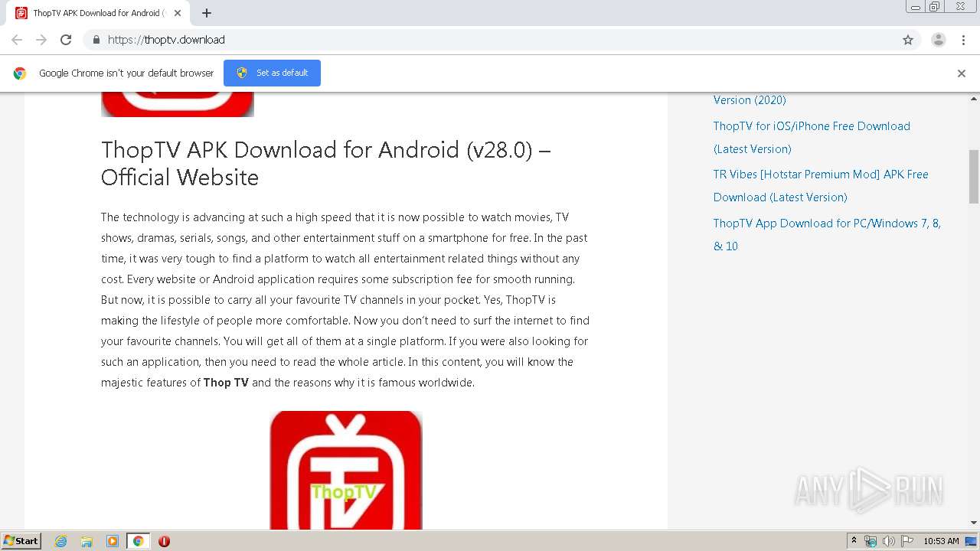Image resolution: width=980 pixels, height=551 pixels.
Task: Click the ThopTV APK Download article heading
Action: click(x=326, y=163)
